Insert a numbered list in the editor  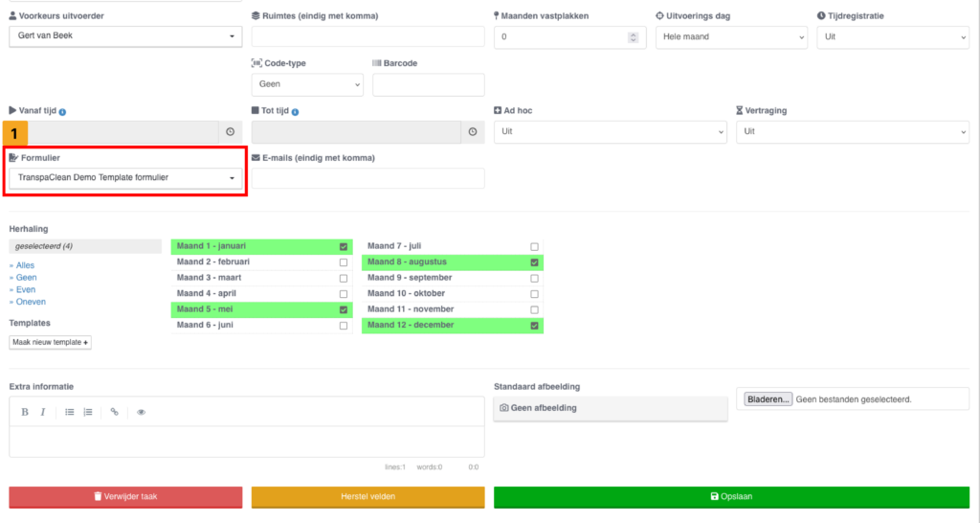point(88,412)
